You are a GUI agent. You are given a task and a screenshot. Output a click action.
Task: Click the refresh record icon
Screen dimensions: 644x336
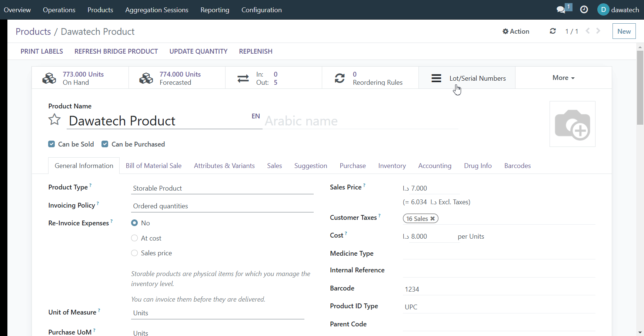[553, 31]
